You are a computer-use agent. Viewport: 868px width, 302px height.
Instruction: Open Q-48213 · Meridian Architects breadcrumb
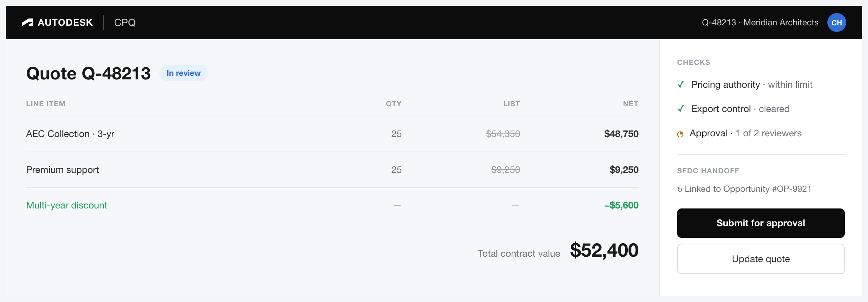[x=760, y=22]
